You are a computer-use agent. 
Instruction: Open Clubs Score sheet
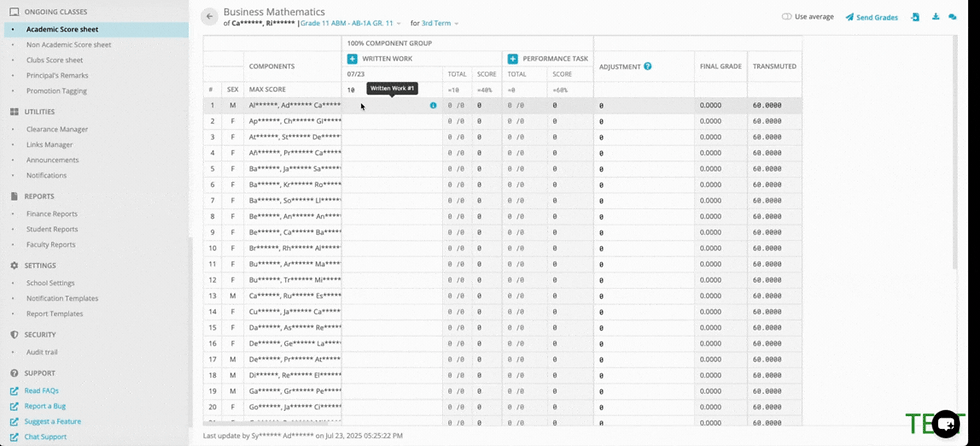[54, 61]
